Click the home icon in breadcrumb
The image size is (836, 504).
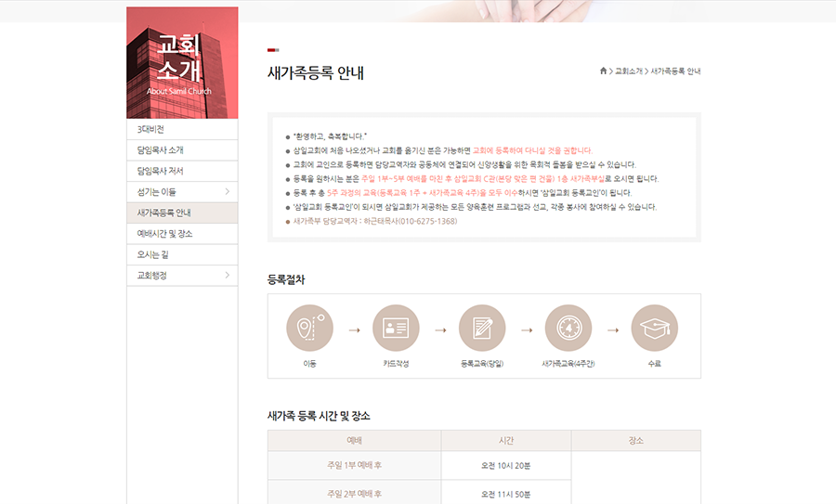click(603, 71)
